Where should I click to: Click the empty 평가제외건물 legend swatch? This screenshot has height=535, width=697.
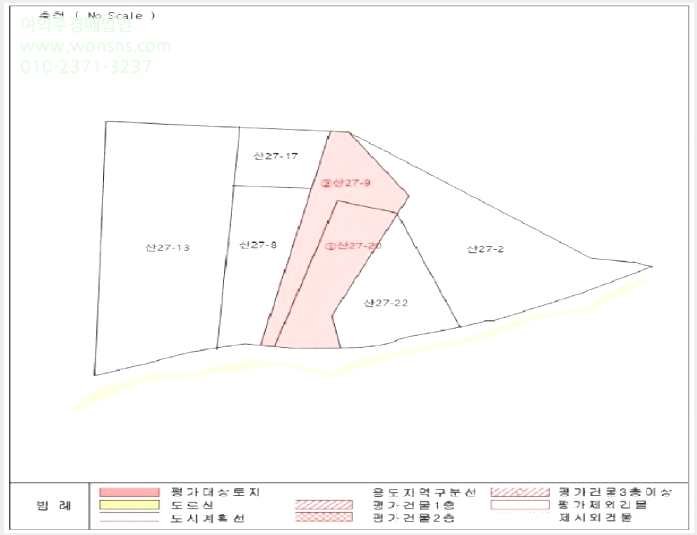click(x=520, y=505)
